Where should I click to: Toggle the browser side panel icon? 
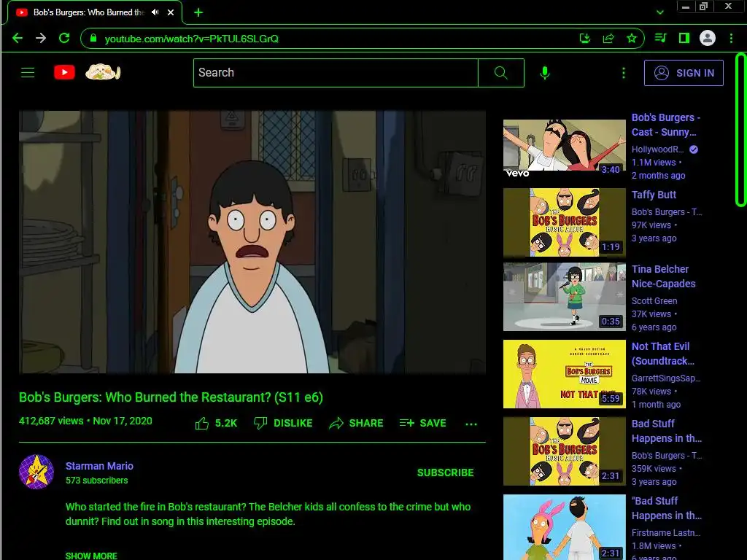tap(684, 38)
